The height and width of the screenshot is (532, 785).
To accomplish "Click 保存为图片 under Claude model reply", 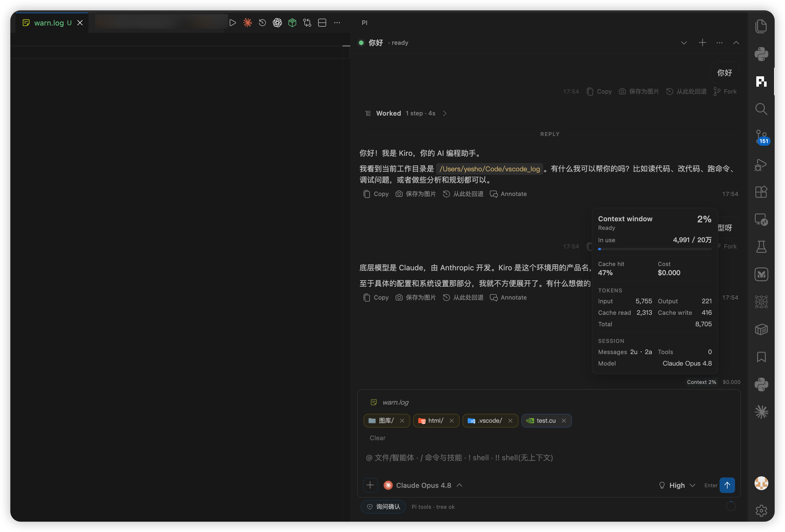I will click(x=415, y=297).
